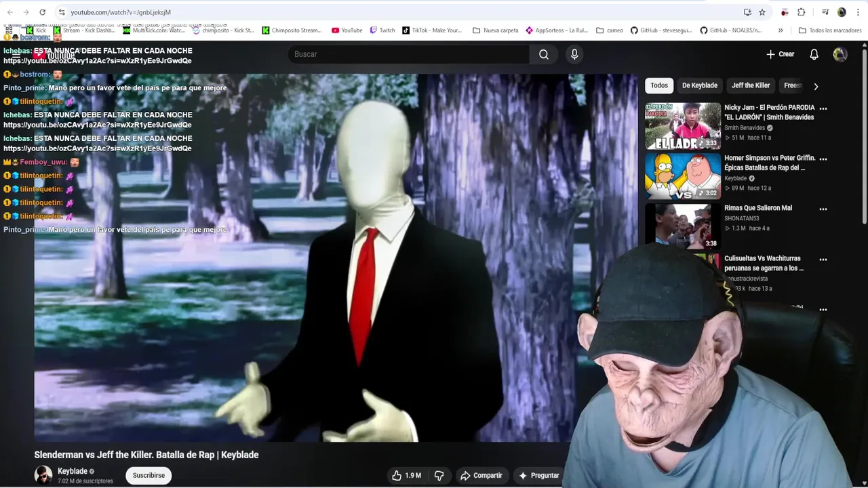Click the install app icon in address bar
The image size is (868, 488).
pos(747,12)
